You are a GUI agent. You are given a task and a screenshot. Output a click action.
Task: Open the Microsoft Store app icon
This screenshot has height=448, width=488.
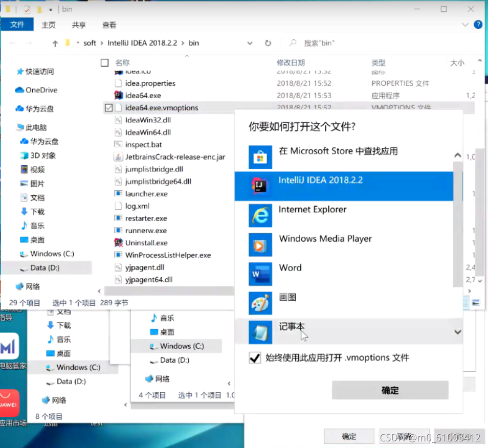[260, 157]
